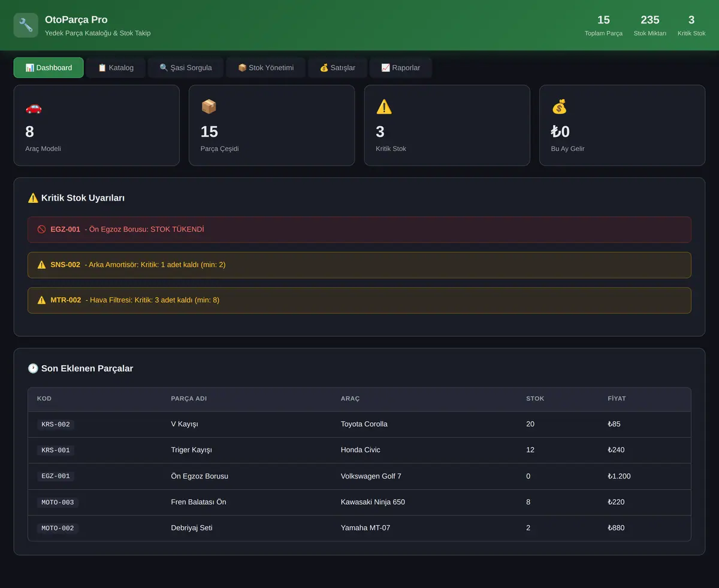The width and height of the screenshot is (719, 588).
Task: Click the PARÇA ADI column header
Action: [x=189, y=399]
